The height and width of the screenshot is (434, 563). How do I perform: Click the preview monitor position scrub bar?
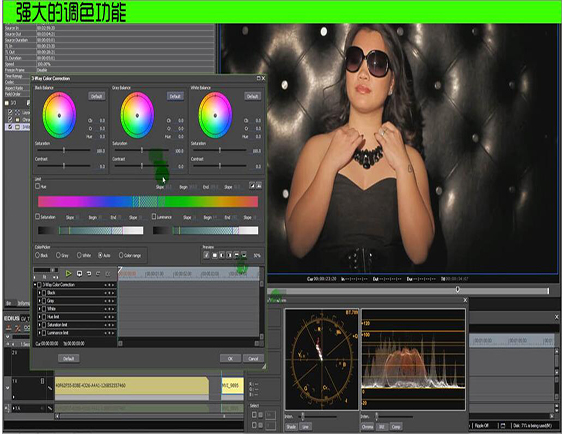click(x=409, y=290)
